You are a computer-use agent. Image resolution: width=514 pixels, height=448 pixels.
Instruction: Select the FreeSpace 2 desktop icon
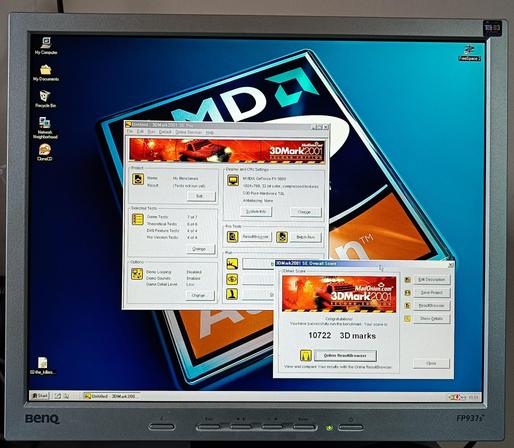pyautogui.click(x=469, y=53)
